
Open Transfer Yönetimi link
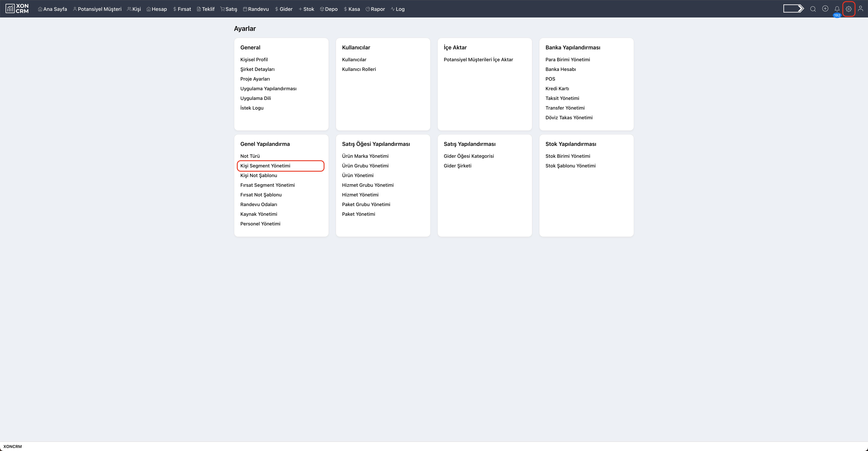click(x=565, y=108)
